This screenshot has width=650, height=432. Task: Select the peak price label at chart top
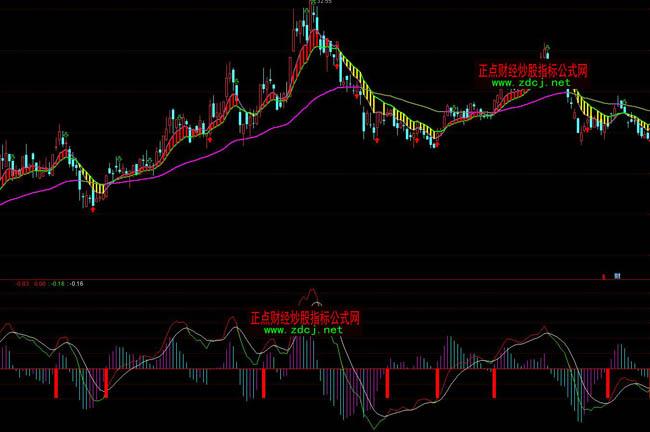320,3
